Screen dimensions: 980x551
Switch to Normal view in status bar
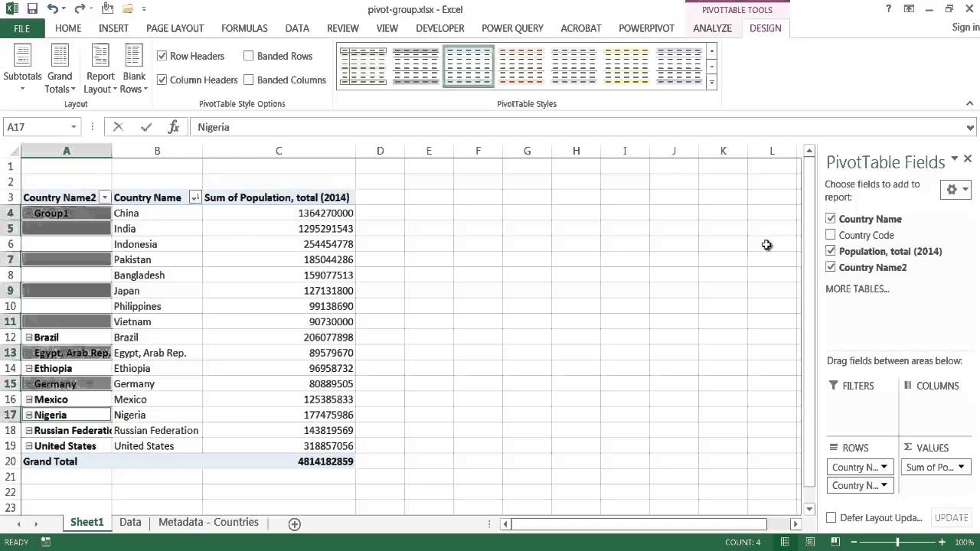coord(785,542)
